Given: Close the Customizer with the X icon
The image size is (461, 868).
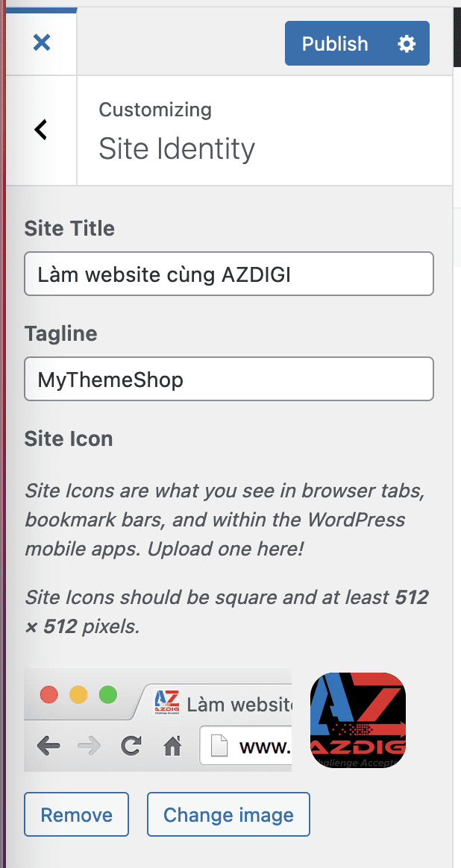Looking at the screenshot, I should tap(42, 43).
